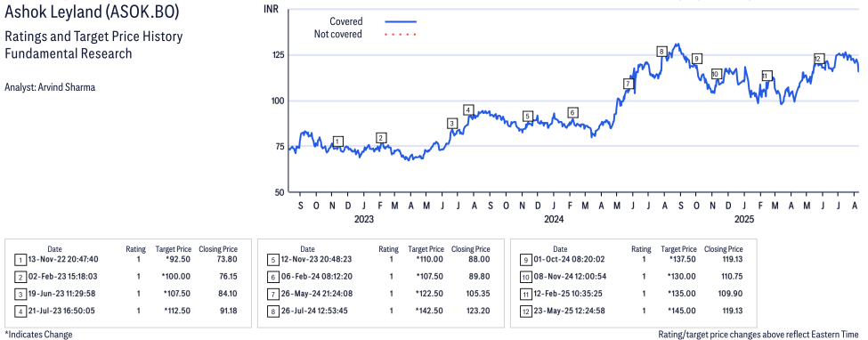Image resolution: width=868 pixels, height=340 pixels.
Task: Click target price '*135.00'
Action: [681, 294]
